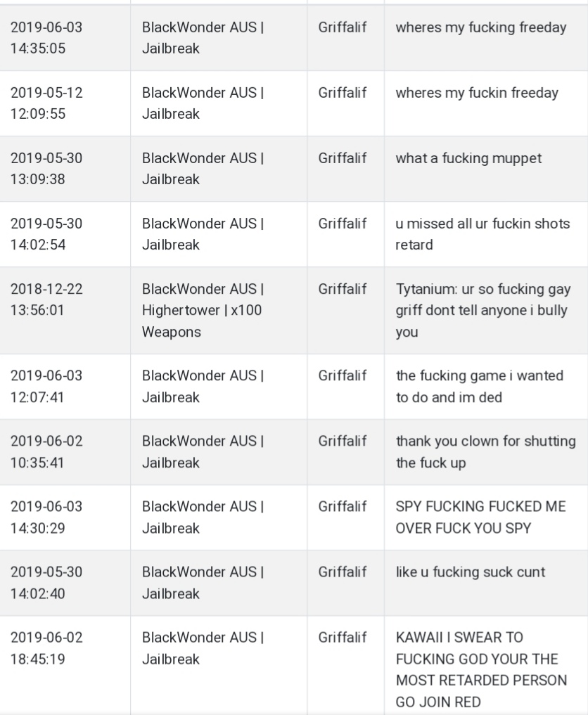Click the 2019-06-03 14:30:29 timestamp
Viewport: 588px width, 715px height.
click(x=46, y=517)
